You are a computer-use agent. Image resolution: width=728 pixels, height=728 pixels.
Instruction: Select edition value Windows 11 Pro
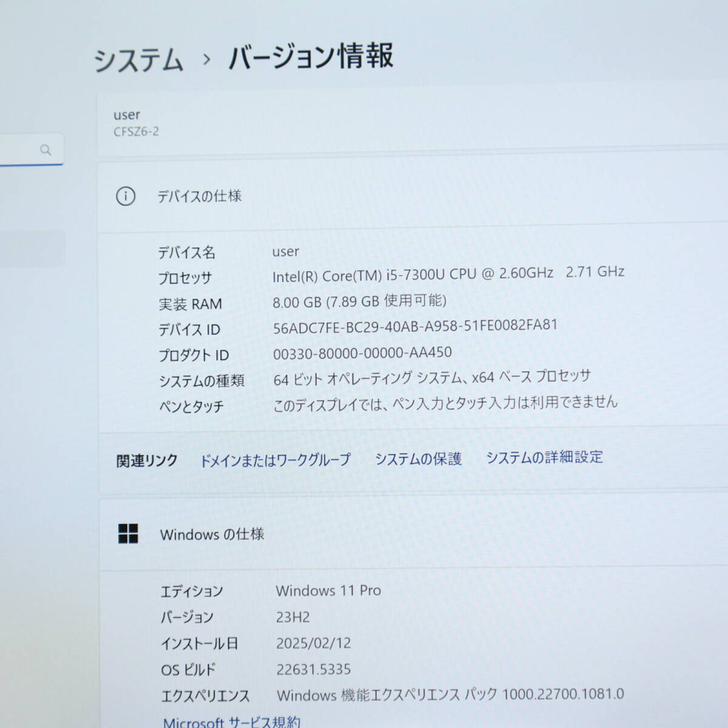[328, 590]
